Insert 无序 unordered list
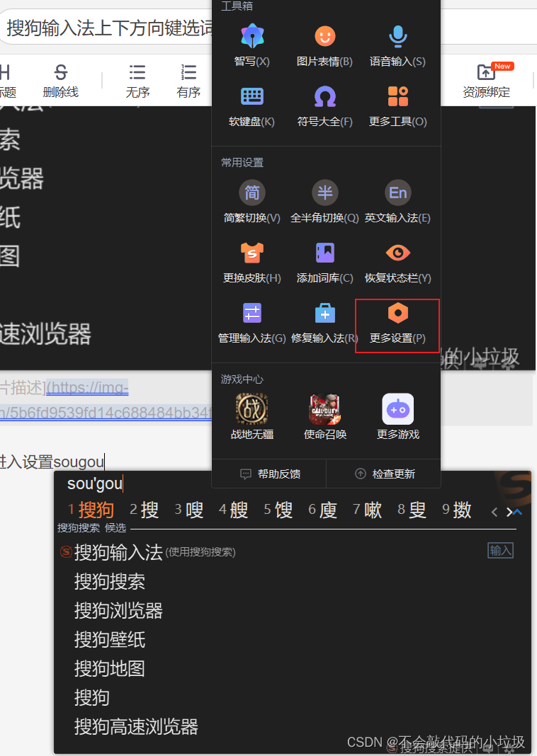This screenshot has height=756, width=537. click(137, 81)
